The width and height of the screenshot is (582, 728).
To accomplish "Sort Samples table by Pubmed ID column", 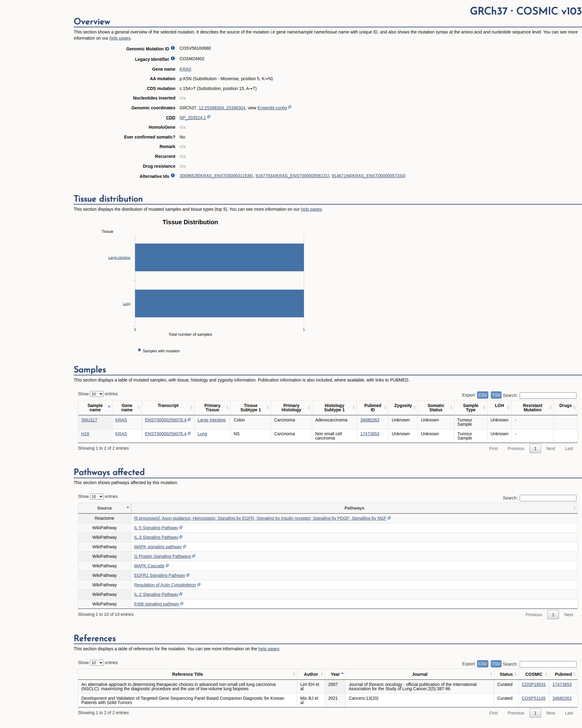I will 372,408.
